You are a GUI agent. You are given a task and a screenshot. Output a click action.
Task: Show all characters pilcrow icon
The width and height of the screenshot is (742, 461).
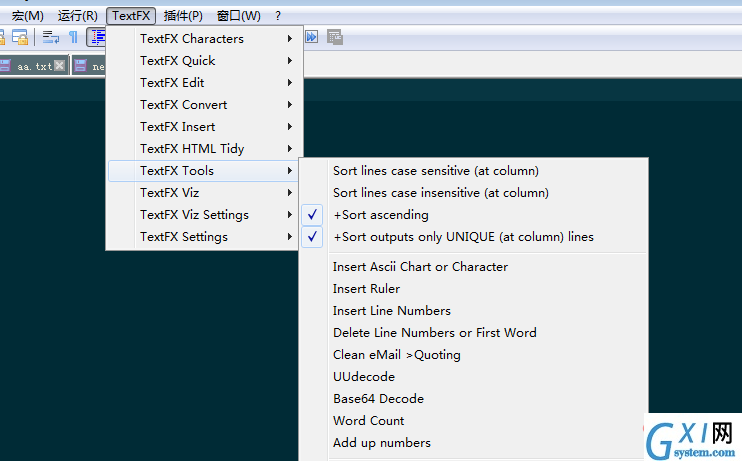[x=73, y=37]
